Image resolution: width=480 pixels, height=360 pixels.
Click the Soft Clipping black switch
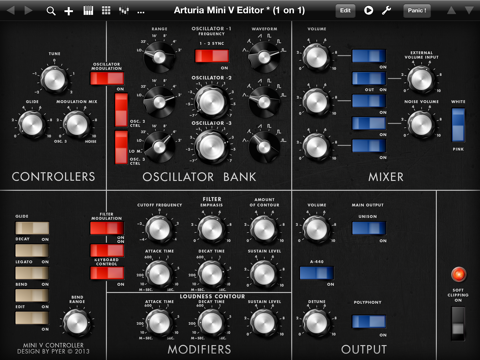(458, 323)
